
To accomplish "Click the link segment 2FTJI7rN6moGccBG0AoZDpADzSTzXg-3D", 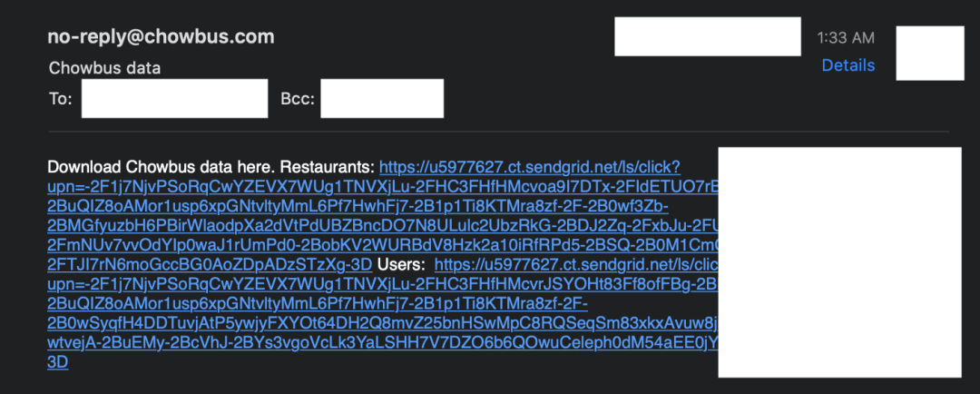I will [x=210, y=264].
